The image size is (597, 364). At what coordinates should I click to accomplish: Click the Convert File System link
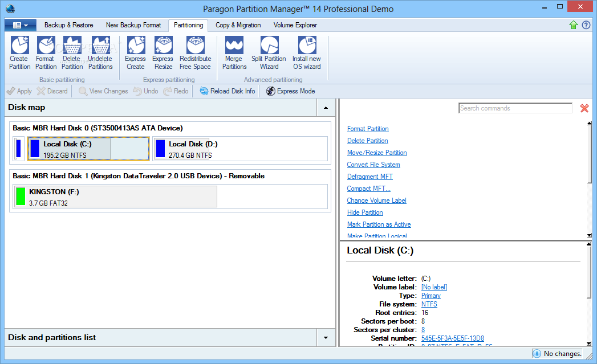[373, 165]
